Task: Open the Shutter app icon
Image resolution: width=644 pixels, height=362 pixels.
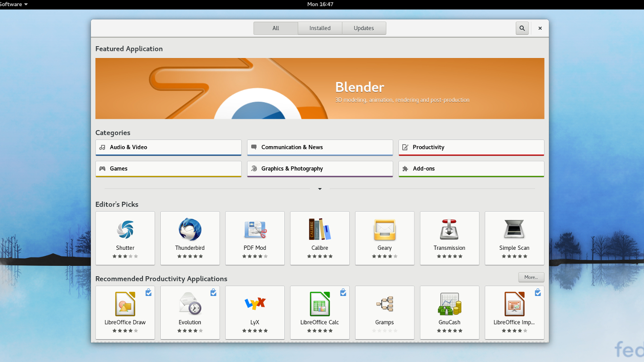Action: [x=125, y=230]
